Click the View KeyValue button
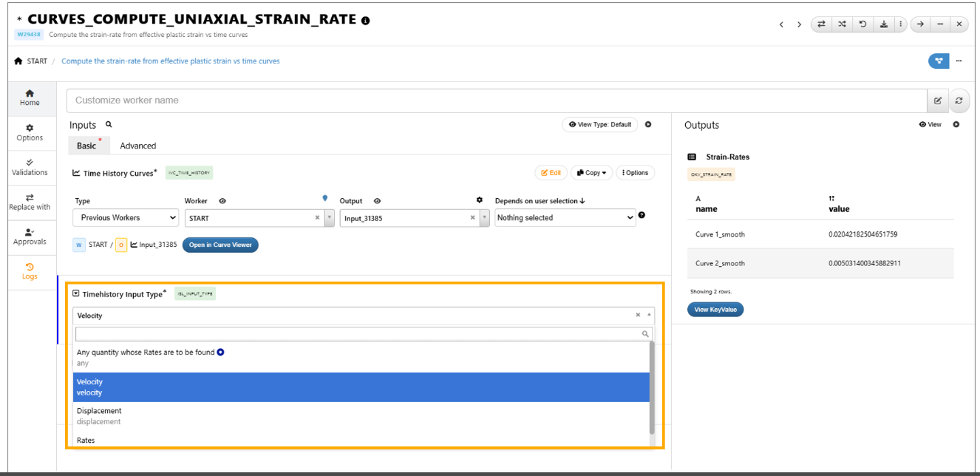 [715, 310]
